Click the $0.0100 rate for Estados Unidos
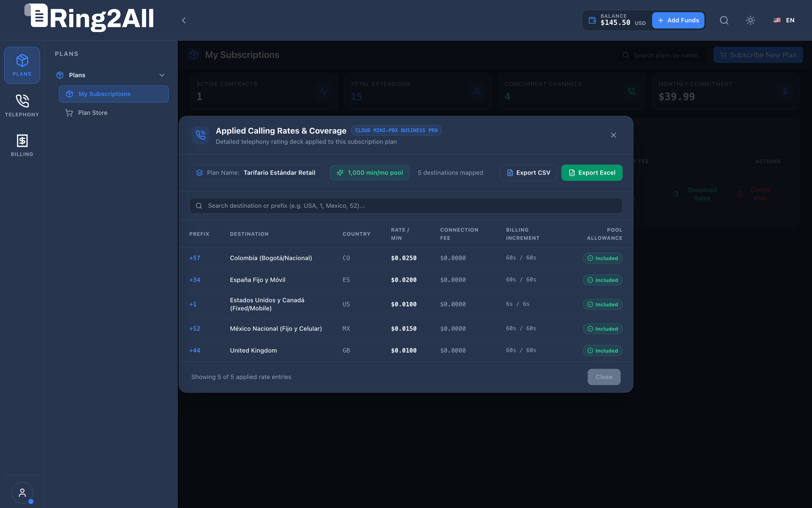The image size is (812, 508). pyautogui.click(x=404, y=304)
